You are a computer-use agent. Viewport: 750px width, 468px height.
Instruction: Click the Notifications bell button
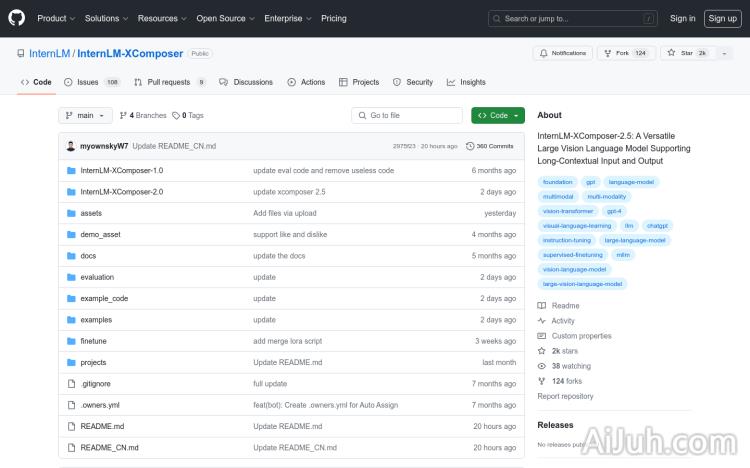pos(562,53)
